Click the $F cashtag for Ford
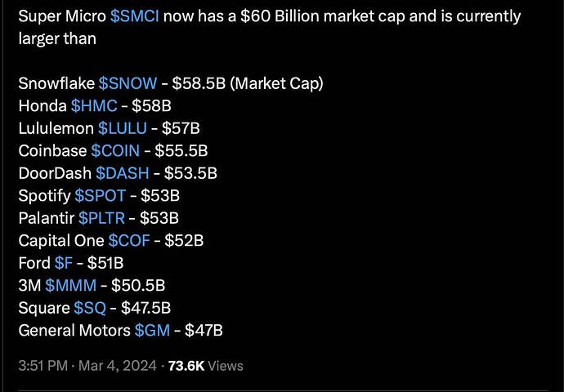The width and height of the screenshot is (564, 392). 63,263
